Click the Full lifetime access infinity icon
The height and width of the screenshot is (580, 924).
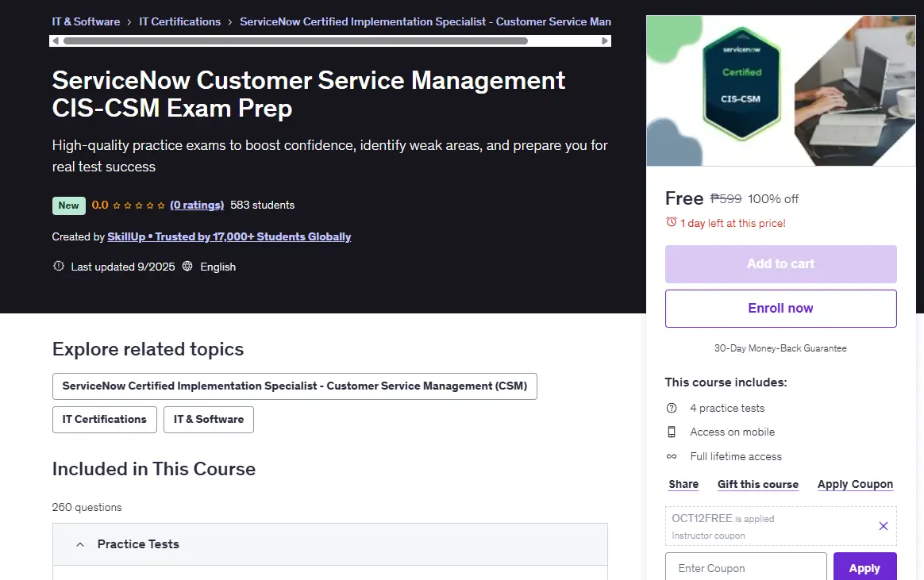point(672,456)
